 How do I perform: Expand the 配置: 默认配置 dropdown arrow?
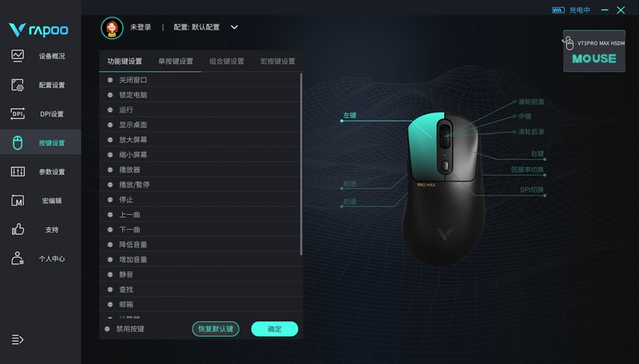[234, 27]
